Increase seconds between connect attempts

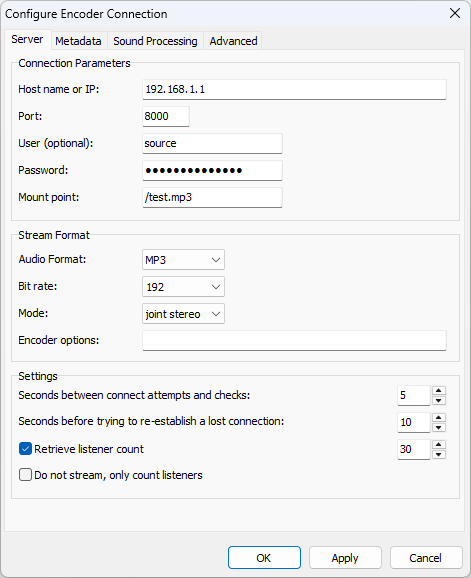click(439, 391)
